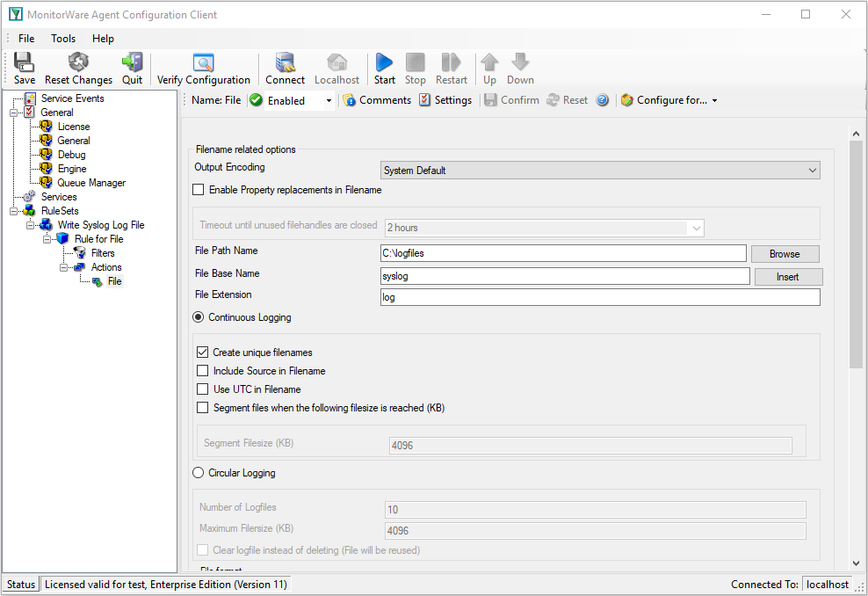Screen dimensions: 868x596
Task: Click the scrollbar down arrow
Action: click(856, 563)
